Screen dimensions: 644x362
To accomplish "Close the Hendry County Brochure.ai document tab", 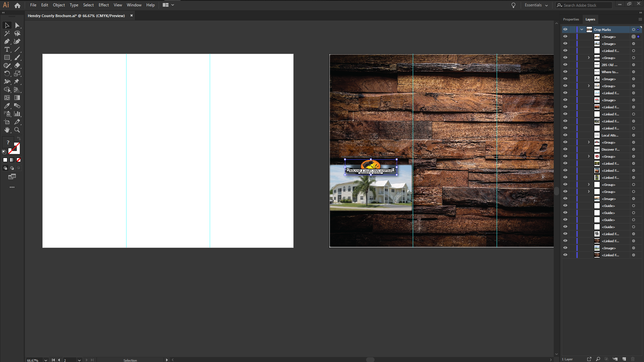I will (132, 16).
